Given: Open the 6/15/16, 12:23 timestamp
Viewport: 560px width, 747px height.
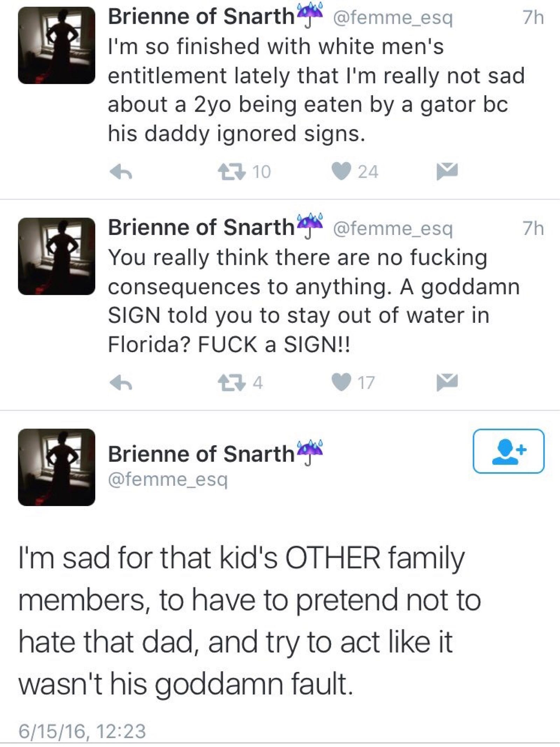Looking at the screenshot, I should 82,731.
